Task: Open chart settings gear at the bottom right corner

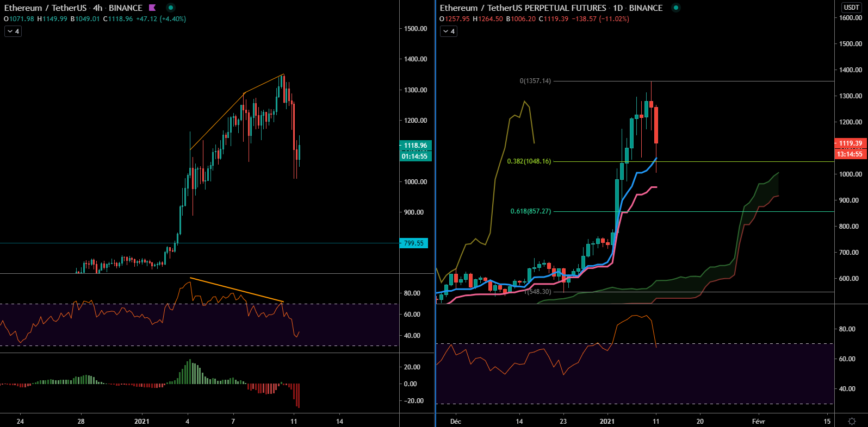Action: coord(852,421)
